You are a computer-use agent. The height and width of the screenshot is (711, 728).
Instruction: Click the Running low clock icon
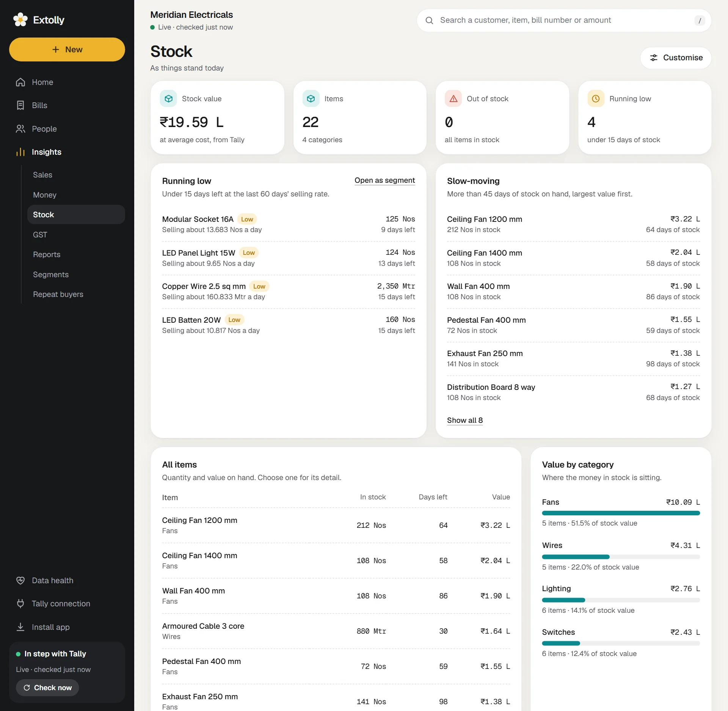pyautogui.click(x=596, y=99)
